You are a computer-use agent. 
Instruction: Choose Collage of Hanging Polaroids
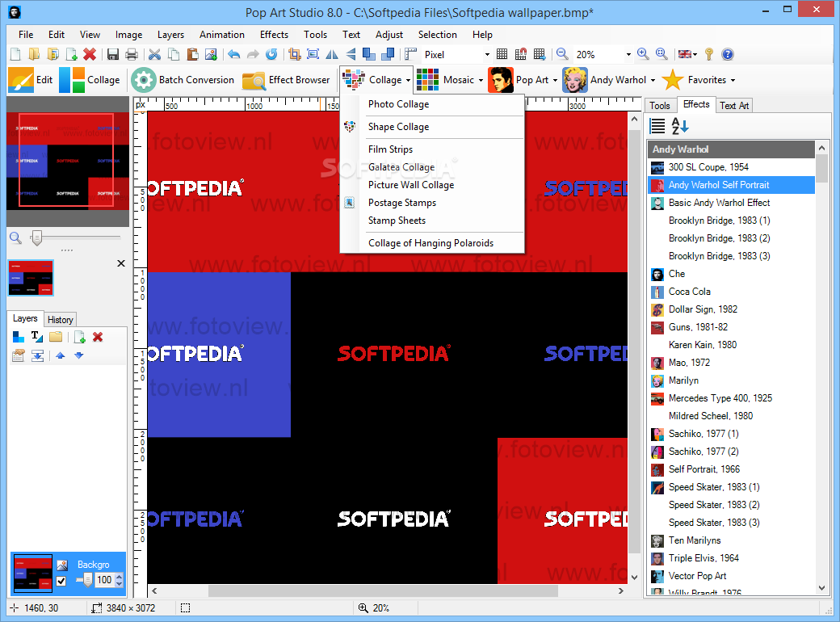(x=432, y=243)
